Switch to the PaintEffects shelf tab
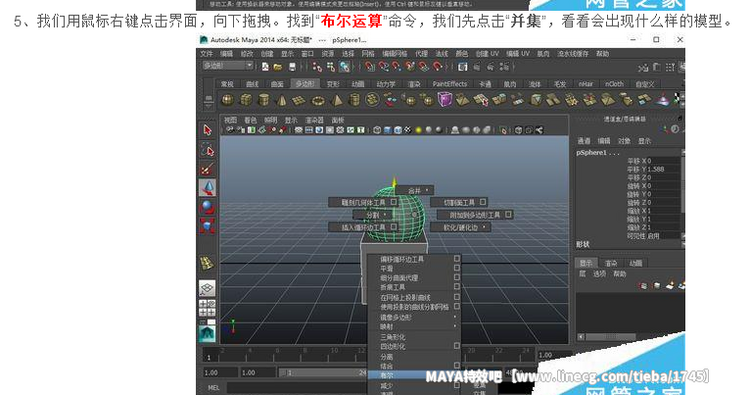Screen dimensions: 750x395 [x=450, y=84]
